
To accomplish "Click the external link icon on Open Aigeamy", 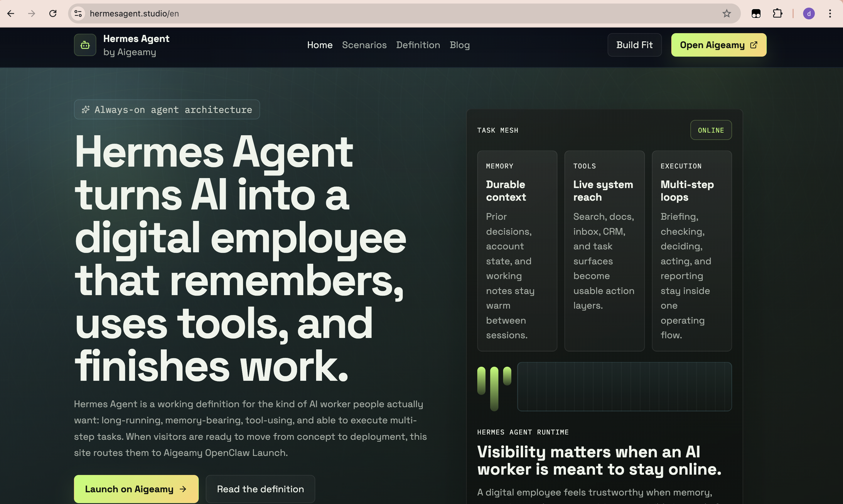I will coord(754,45).
